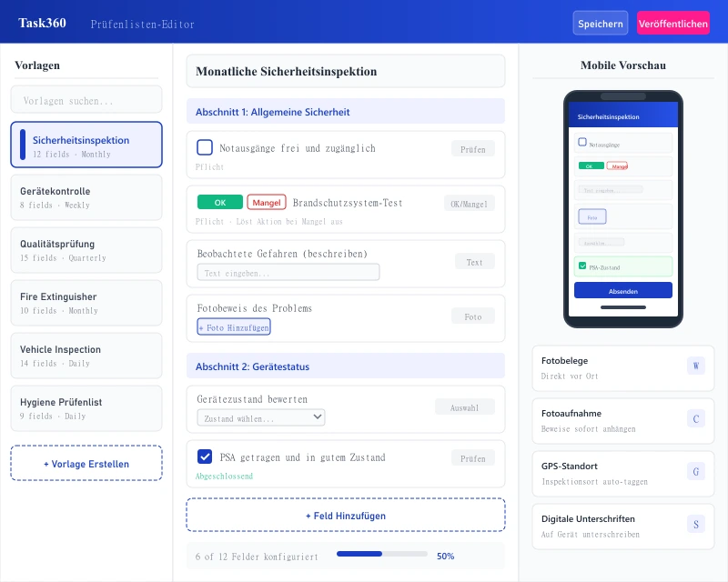This screenshot has height=582, width=728.
Task: Click the Vorlagen suchen search field
Action: [x=86, y=98]
